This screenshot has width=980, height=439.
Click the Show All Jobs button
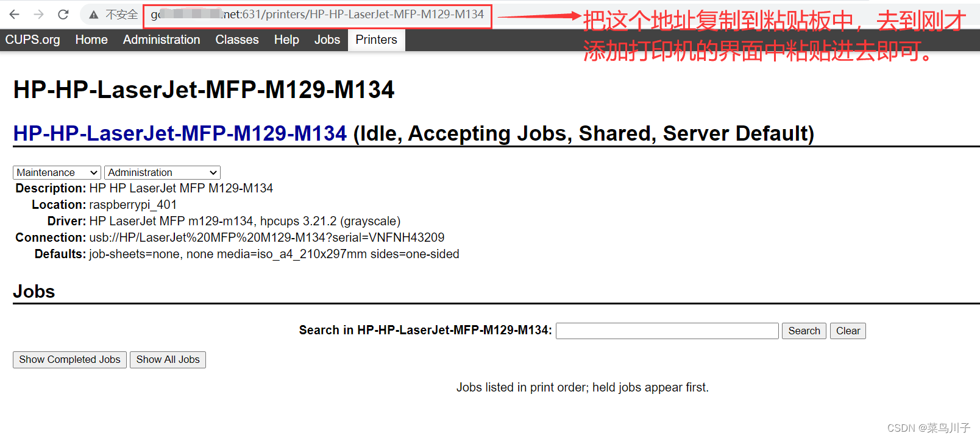coord(168,360)
